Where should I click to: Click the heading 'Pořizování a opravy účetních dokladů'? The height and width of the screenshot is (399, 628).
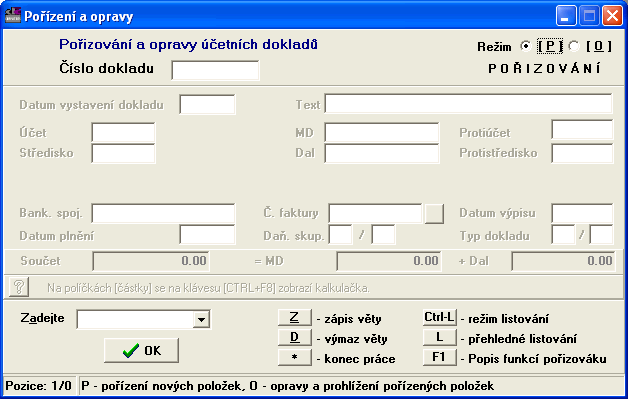pos(188,44)
